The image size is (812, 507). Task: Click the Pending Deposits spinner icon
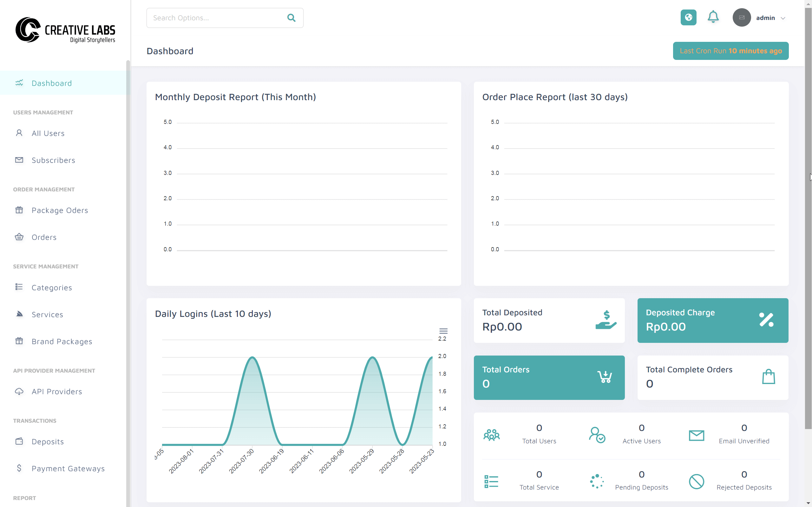pos(597,482)
